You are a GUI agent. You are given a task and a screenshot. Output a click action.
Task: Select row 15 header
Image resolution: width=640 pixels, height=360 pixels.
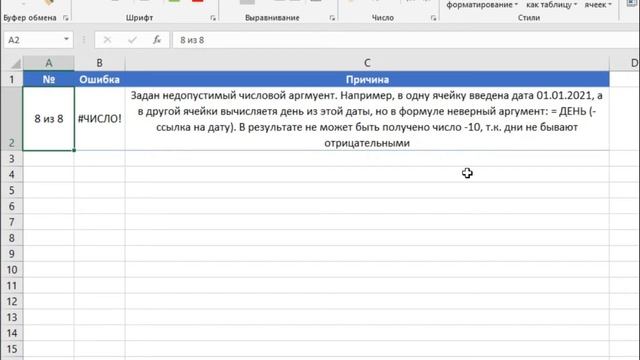(x=11, y=349)
